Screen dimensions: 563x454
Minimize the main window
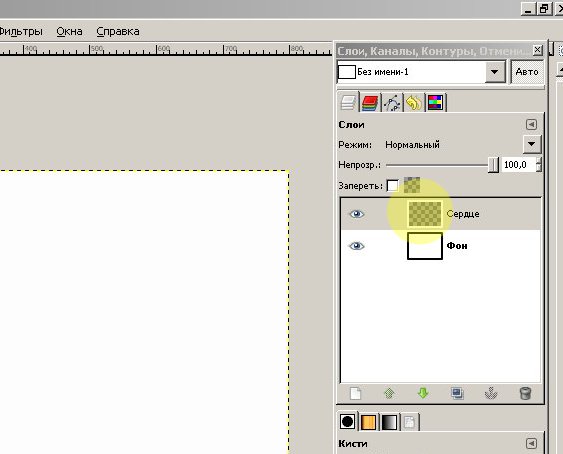(x=528, y=9)
